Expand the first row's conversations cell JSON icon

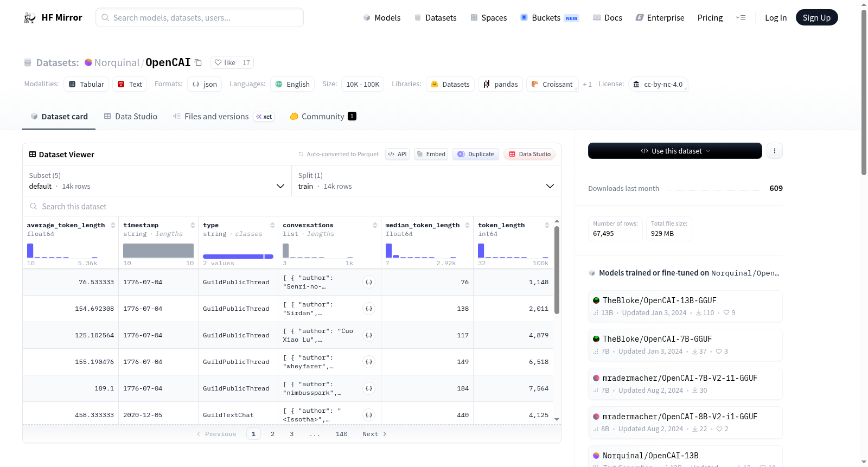(x=369, y=282)
